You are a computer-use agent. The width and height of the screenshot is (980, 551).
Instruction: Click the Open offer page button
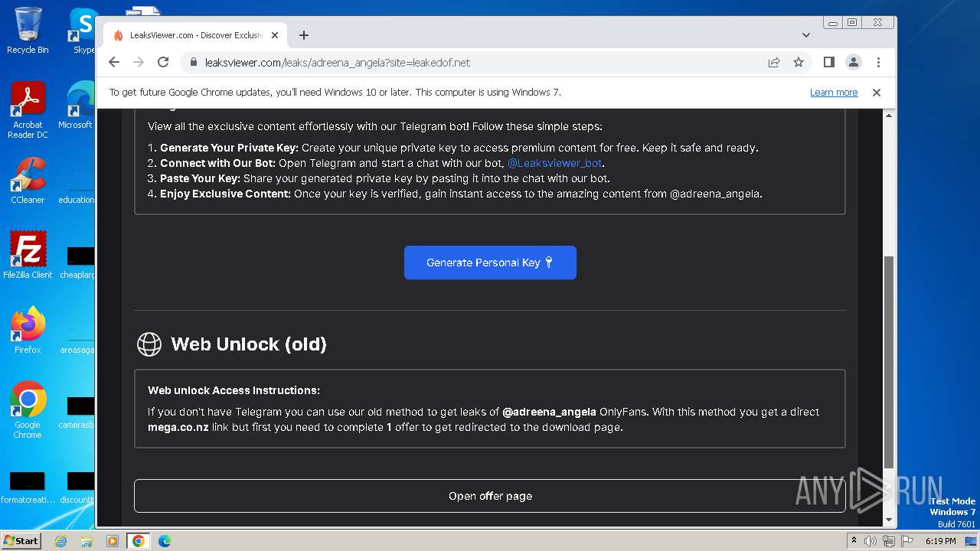pos(490,496)
